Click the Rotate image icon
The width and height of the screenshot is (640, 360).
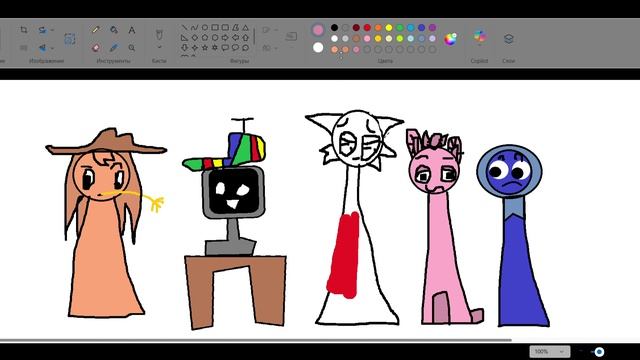pos(42,30)
